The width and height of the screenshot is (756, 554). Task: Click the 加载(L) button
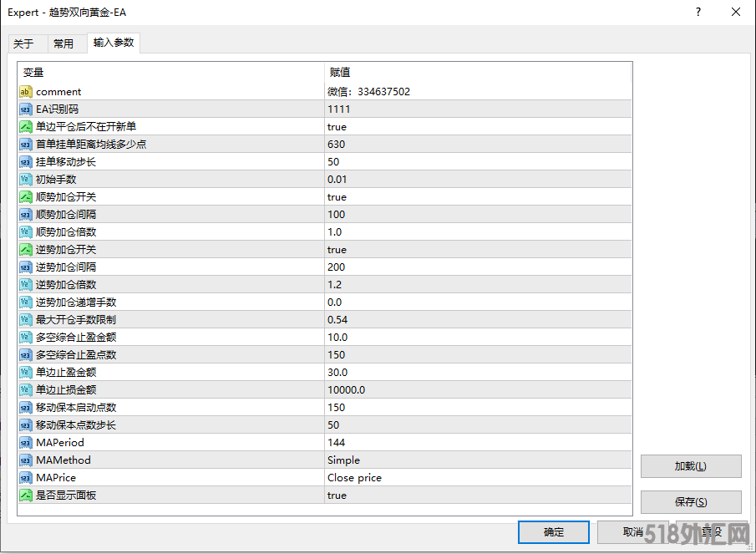pyautogui.click(x=690, y=466)
